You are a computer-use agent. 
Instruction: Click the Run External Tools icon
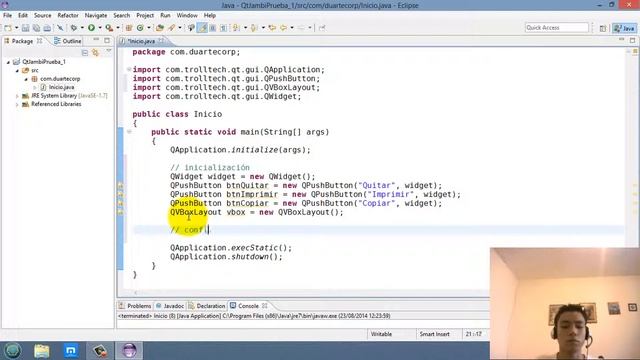(109, 28)
